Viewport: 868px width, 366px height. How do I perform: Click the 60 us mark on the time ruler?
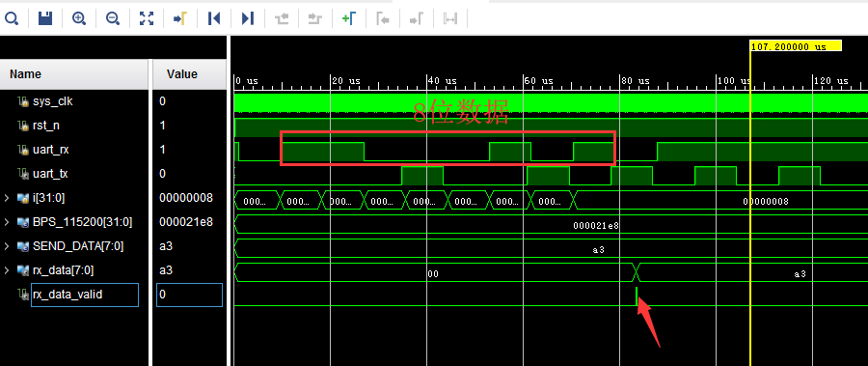[539, 81]
